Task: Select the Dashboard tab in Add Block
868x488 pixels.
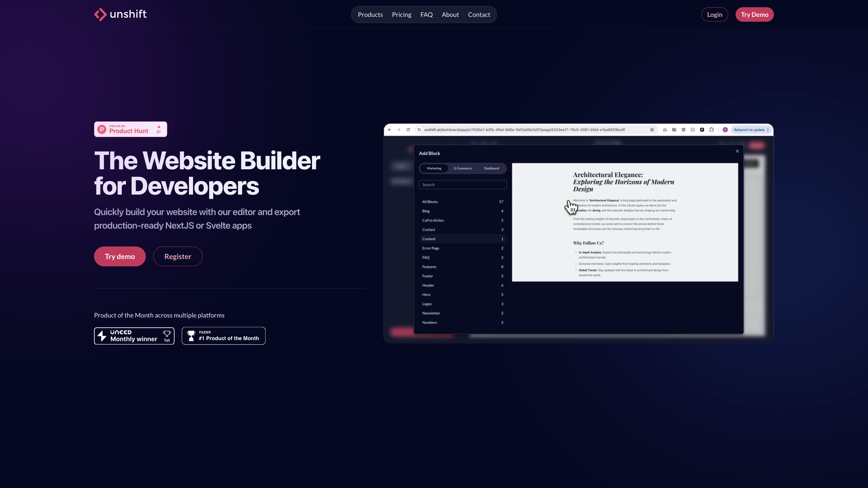Action: tap(491, 168)
